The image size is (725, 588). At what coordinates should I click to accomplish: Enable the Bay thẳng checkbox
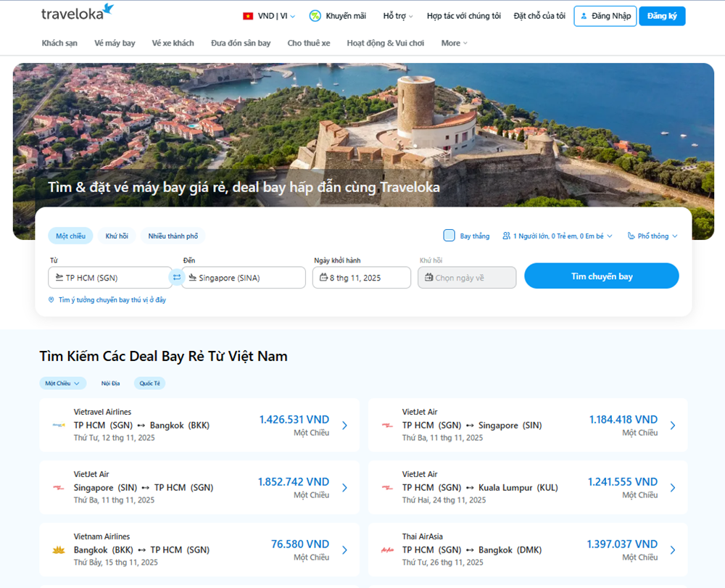coord(449,235)
